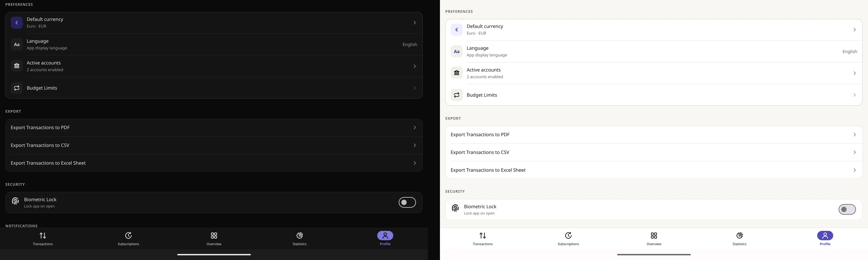Click home indicator bar in light panel
The height and width of the screenshot is (260, 868).
654,255
